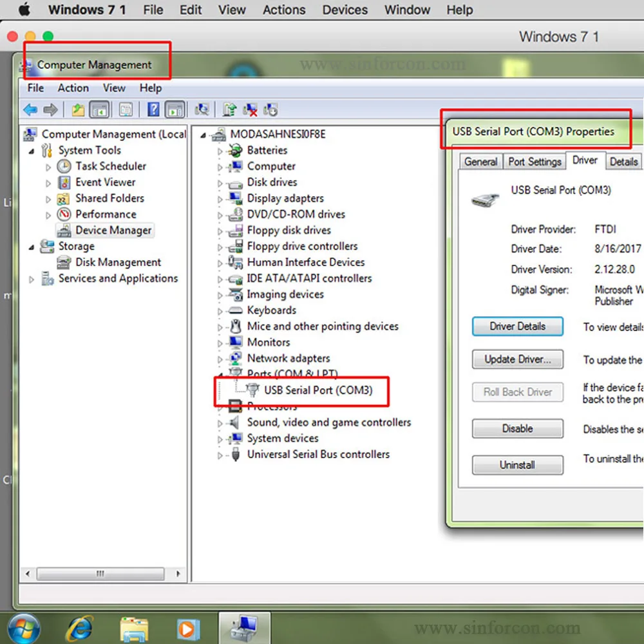The image size is (644, 644).
Task: Click Scan for hardware changes icon
Action: (202, 110)
